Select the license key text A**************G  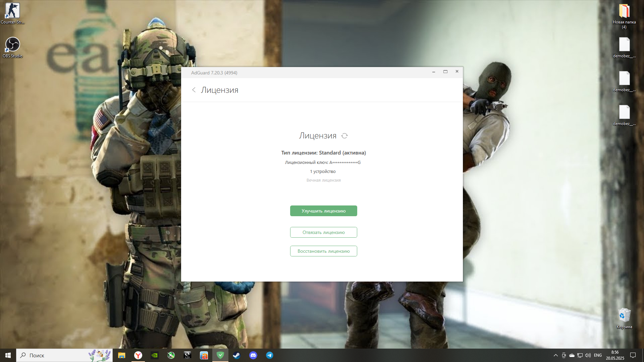point(345,163)
